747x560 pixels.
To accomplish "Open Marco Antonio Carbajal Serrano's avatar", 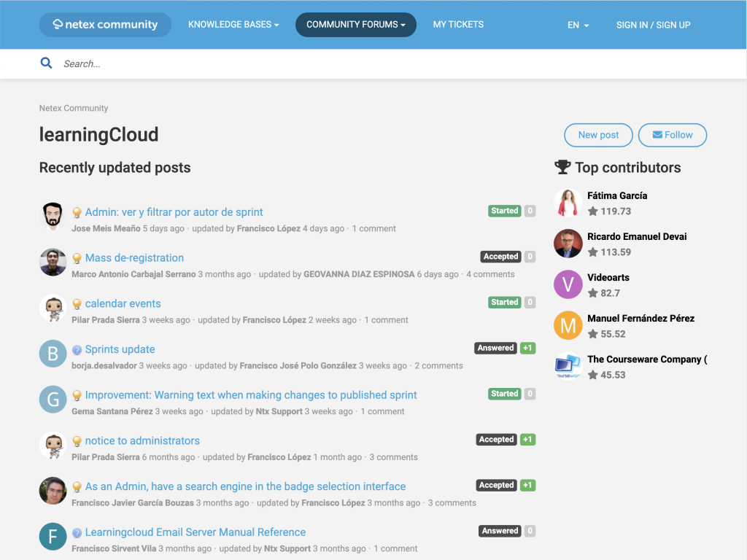I will coord(53,262).
